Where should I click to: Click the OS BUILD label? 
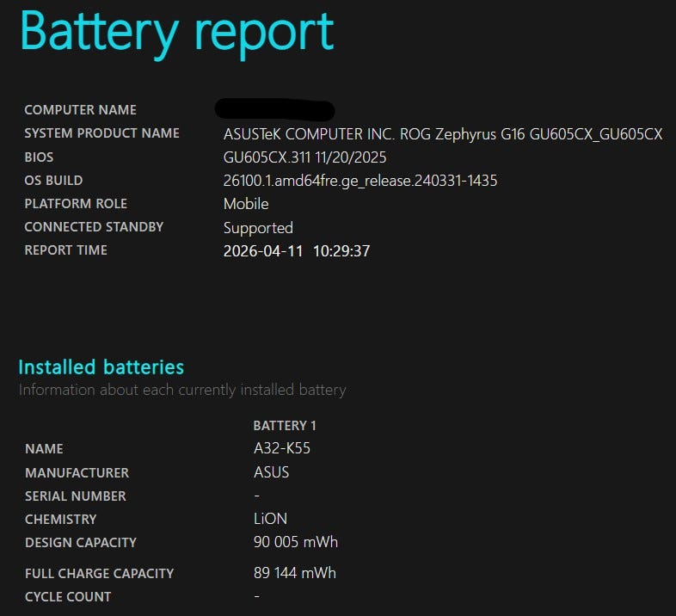tap(53, 181)
